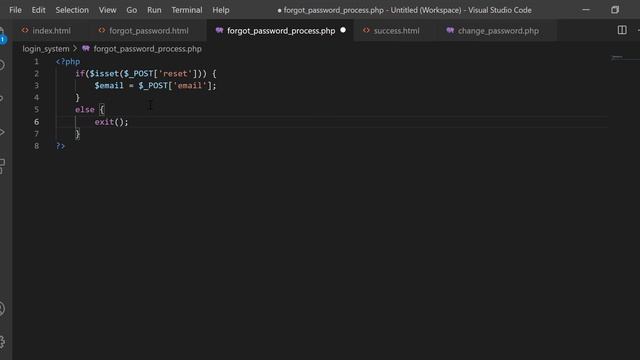Click the <?php opening tag
Screen dimensions: 640x360
coord(68,62)
